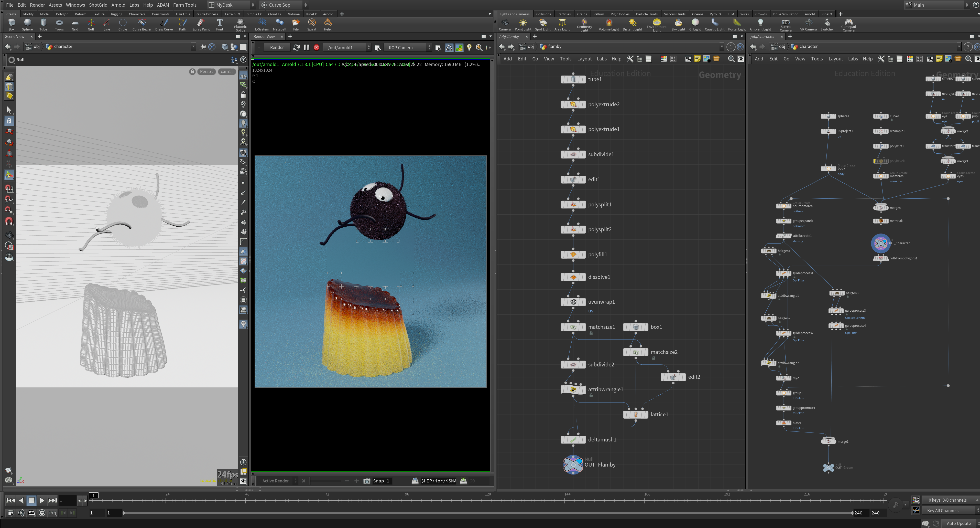Select the Spray Paint shelf tool

pyautogui.click(x=201, y=25)
